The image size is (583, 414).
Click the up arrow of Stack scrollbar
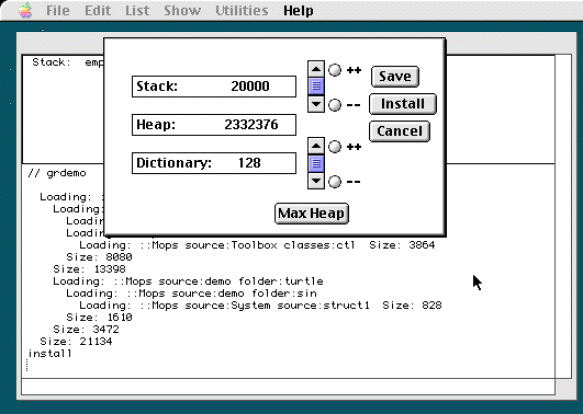[x=316, y=69]
